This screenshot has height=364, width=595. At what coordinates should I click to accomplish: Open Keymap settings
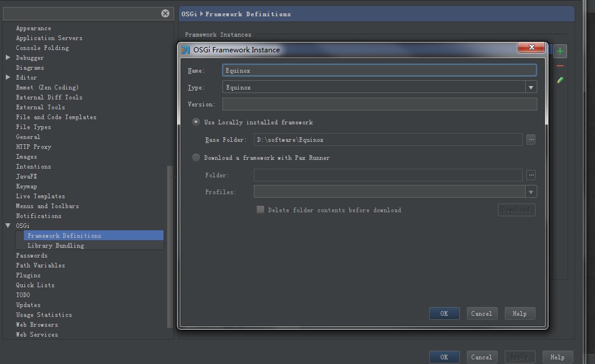coord(27,186)
